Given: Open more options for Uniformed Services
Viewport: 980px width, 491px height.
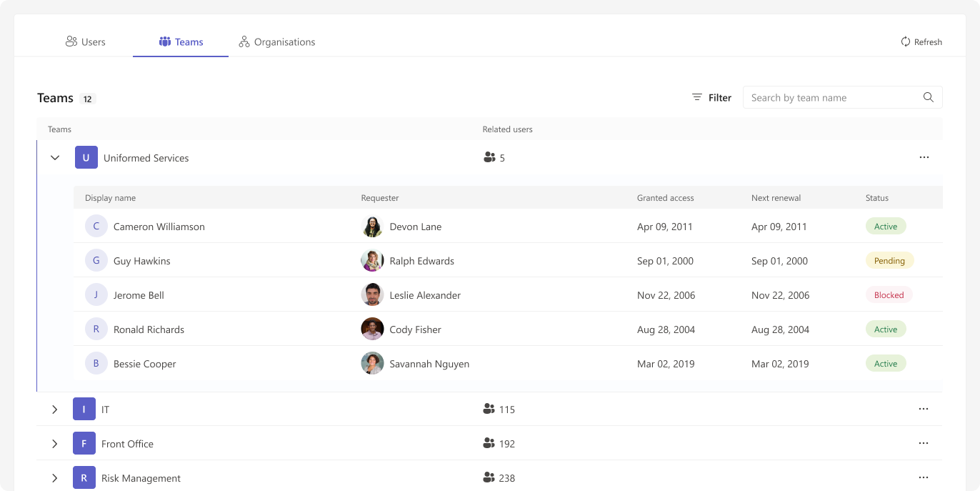Looking at the screenshot, I should [x=924, y=157].
